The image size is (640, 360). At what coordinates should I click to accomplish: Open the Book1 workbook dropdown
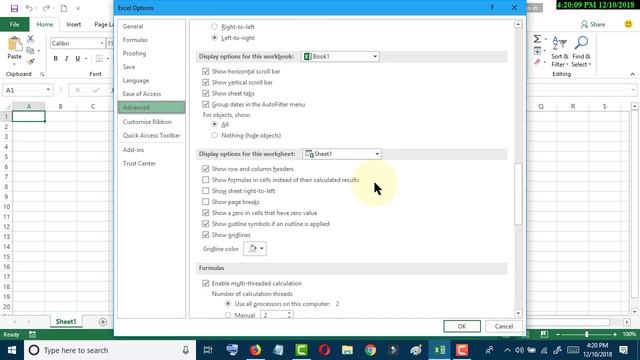coord(340,56)
